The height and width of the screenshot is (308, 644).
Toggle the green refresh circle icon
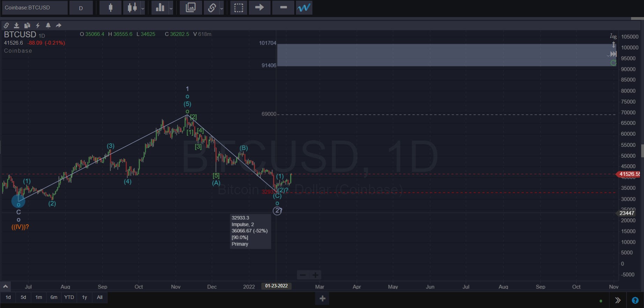pyautogui.click(x=613, y=63)
